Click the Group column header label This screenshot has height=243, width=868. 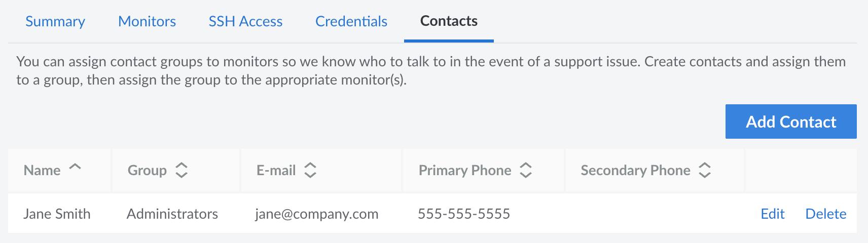click(x=147, y=170)
